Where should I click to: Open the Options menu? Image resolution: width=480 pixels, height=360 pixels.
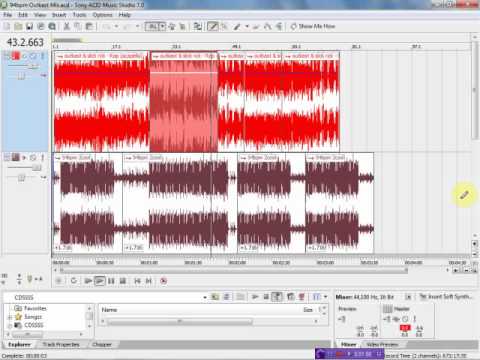(102, 15)
